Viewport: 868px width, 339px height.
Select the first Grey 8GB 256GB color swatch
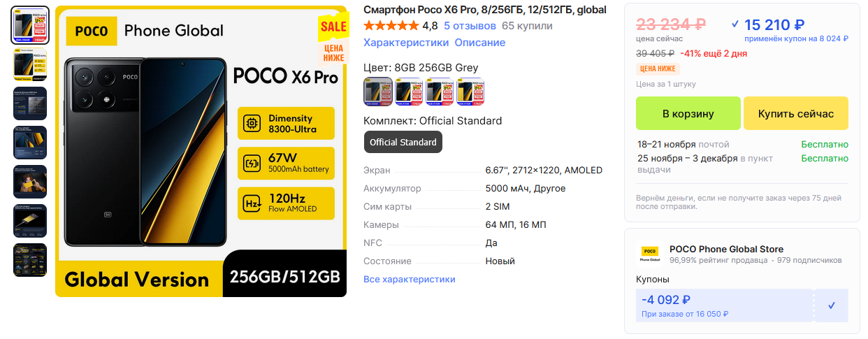(x=378, y=92)
